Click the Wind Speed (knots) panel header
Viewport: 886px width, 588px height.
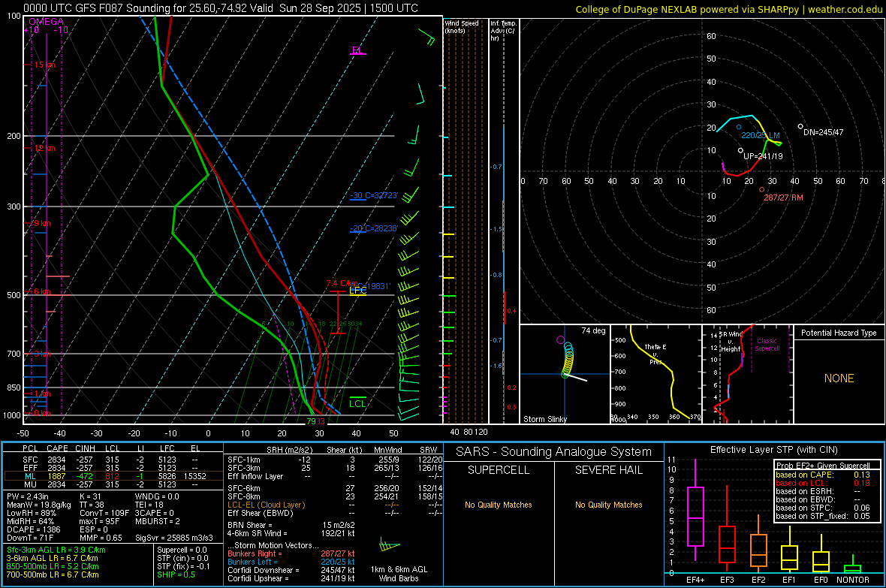(x=462, y=26)
